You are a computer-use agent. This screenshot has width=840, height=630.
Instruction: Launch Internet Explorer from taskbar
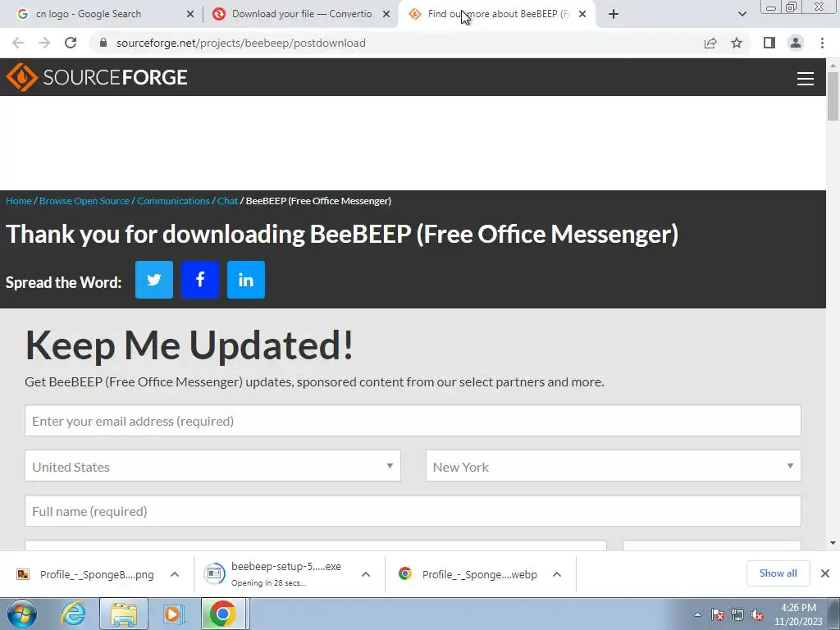pos(73,614)
